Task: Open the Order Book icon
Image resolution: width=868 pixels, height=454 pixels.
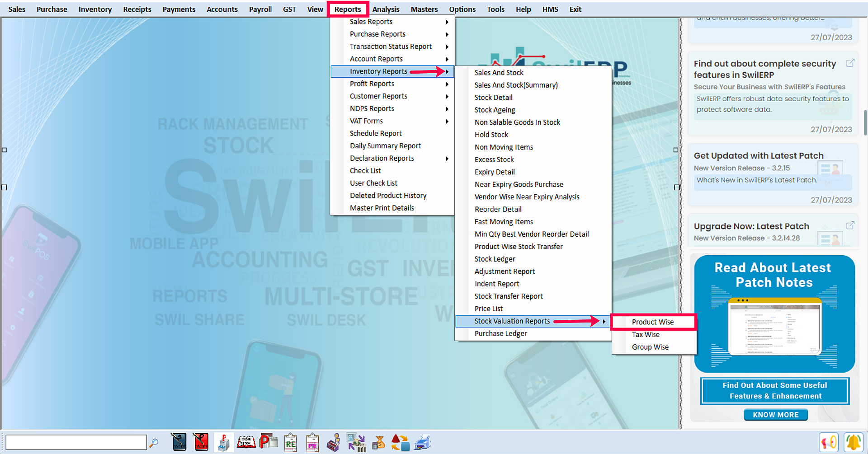Action: 246,442
